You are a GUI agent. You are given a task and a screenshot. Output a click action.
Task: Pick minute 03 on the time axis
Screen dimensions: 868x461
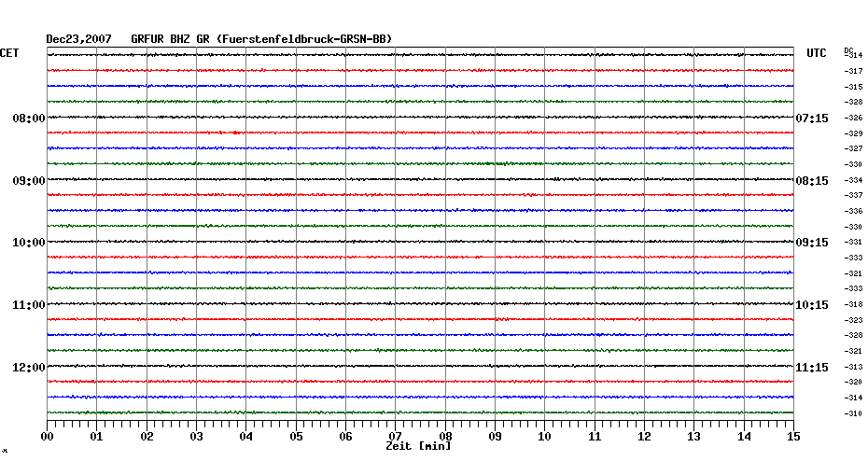[197, 437]
